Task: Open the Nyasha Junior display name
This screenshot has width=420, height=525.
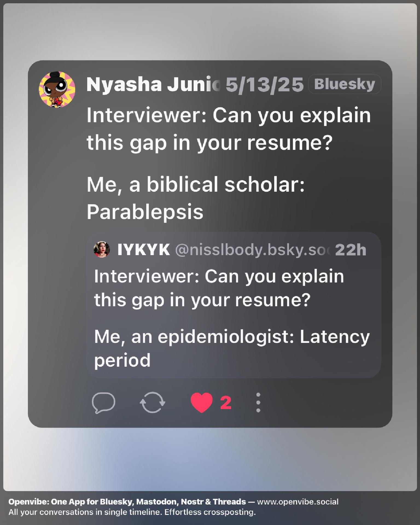Action: click(x=153, y=84)
